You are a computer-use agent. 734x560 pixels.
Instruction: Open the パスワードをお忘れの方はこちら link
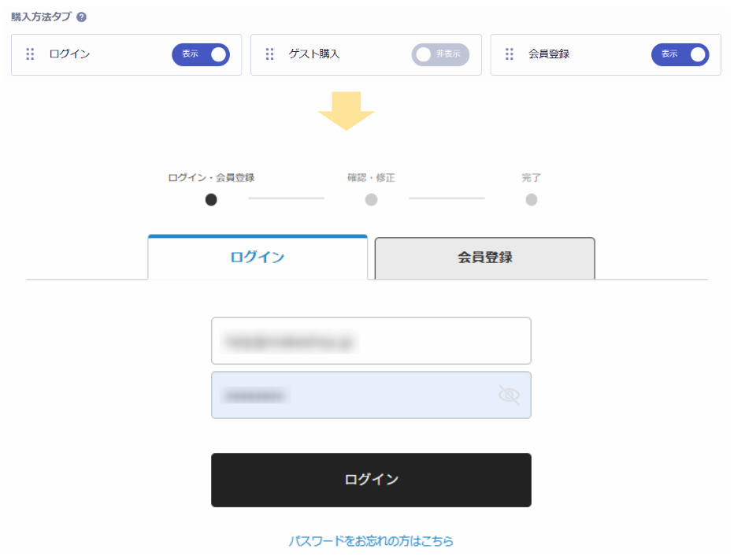371,541
